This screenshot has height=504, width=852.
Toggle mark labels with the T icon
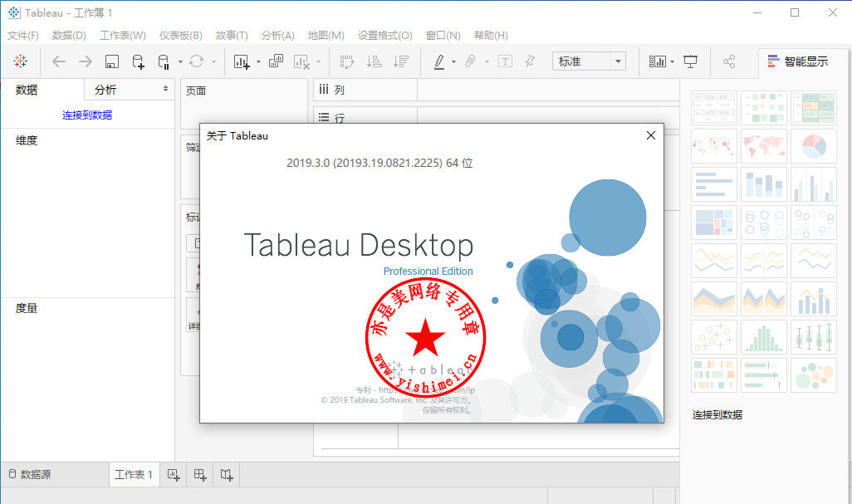[506, 61]
